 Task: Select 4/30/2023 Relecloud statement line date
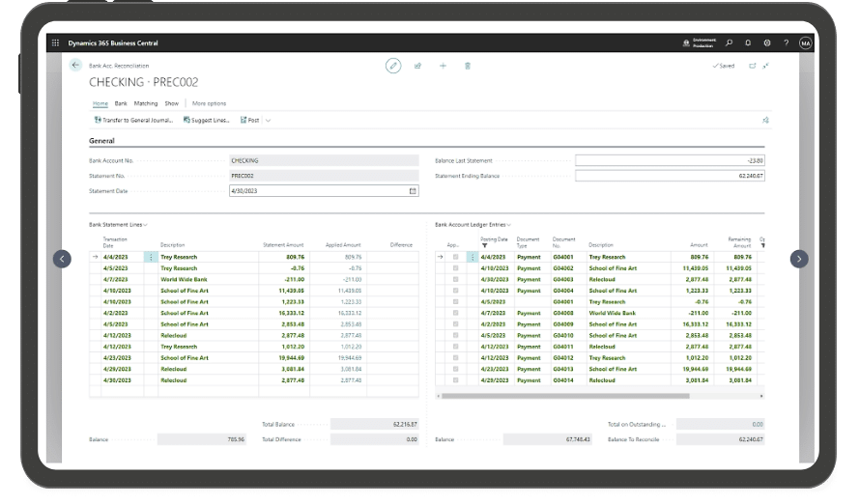click(x=117, y=380)
